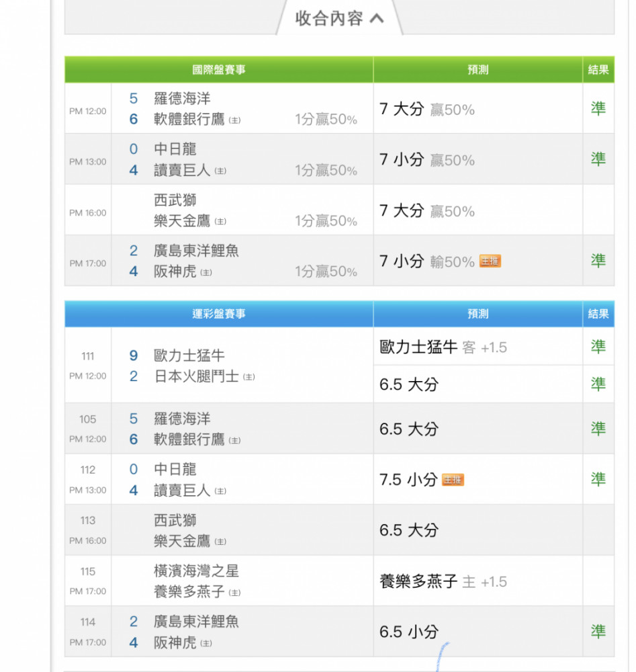The width and height of the screenshot is (636, 672).
Task: Select 日本火腿鬥士 team name
Action: pos(196,376)
